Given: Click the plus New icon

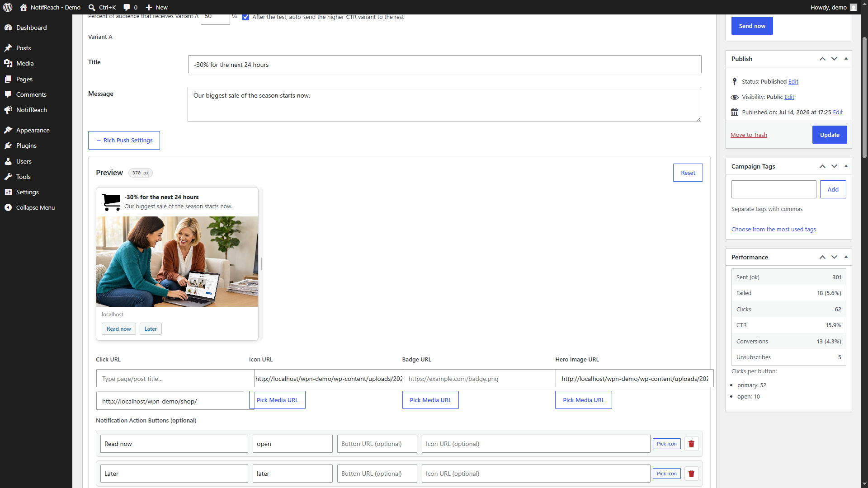Looking at the screenshot, I should tap(149, 7).
